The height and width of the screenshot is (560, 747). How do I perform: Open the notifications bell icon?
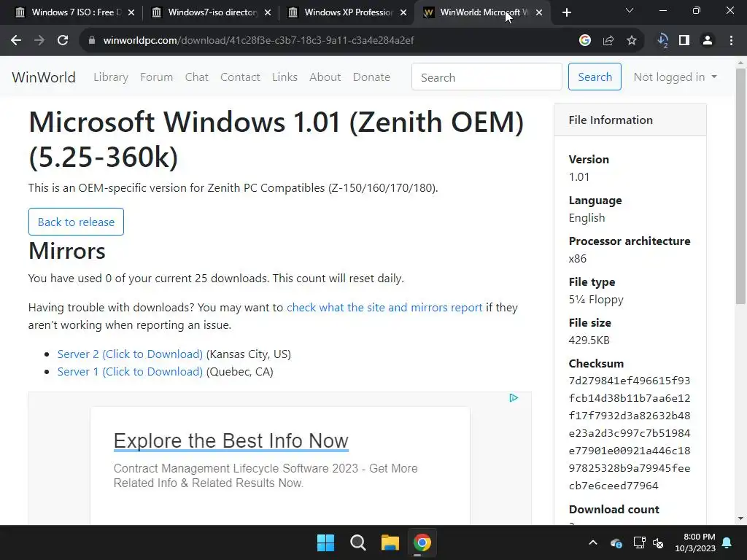727,542
